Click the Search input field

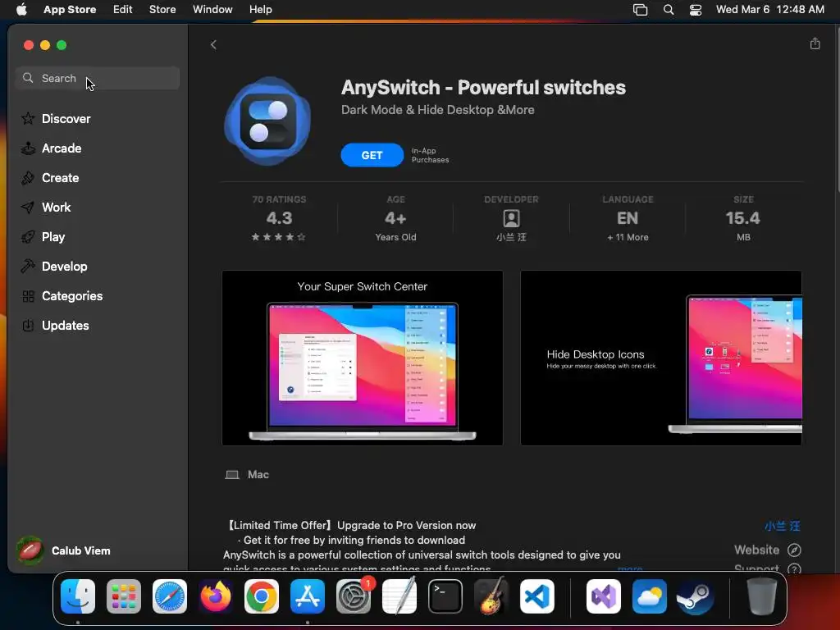98,78
